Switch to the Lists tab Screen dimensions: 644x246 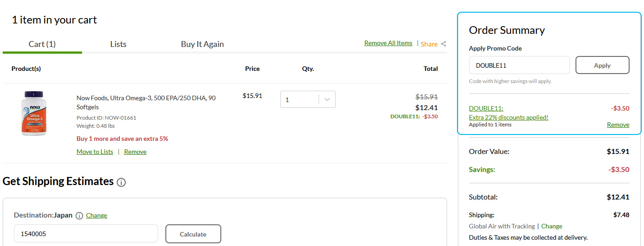pyautogui.click(x=118, y=44)
